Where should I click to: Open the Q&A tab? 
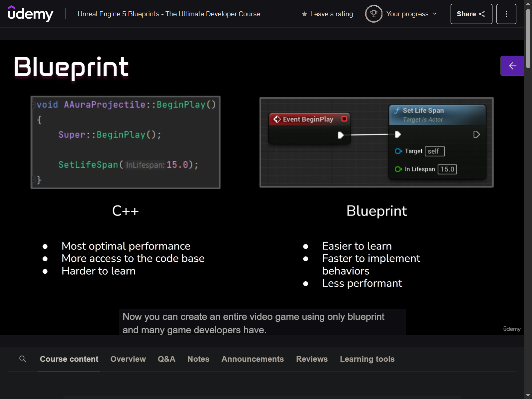coord(166,359)
